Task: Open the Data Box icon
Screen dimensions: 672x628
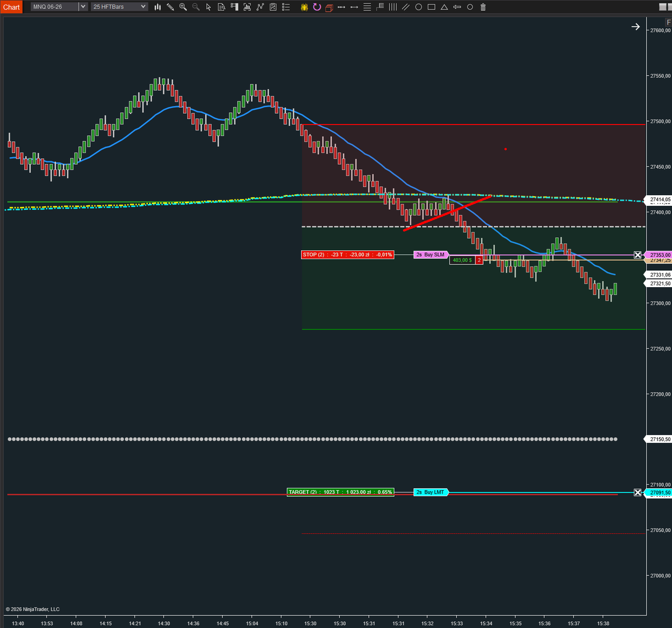Action: pyautogui.click(x=221, y=7)
